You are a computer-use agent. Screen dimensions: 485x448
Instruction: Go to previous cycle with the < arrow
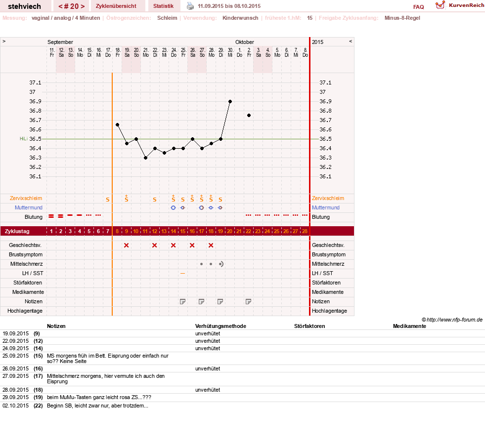[61, 6]
